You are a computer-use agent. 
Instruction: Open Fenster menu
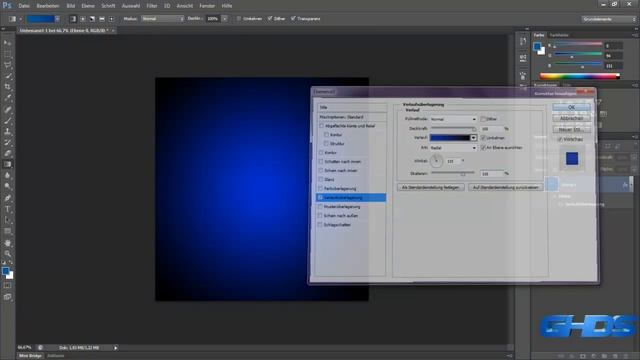tap(207, 6)
